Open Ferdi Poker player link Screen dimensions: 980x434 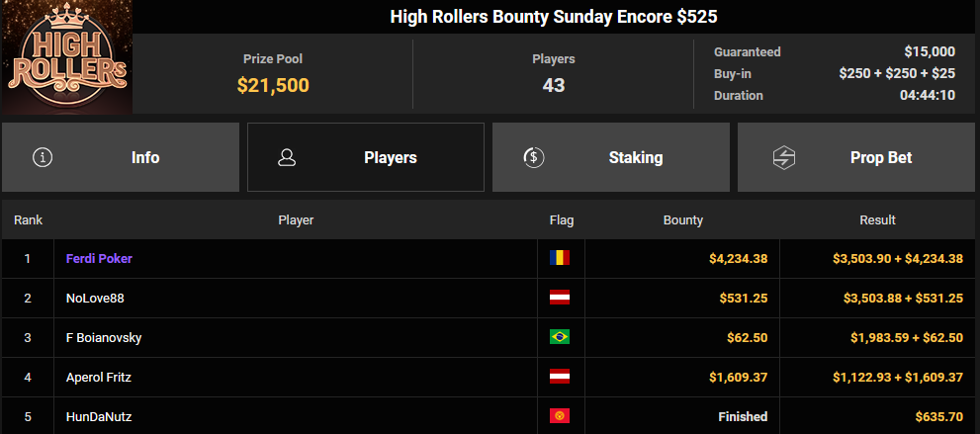(x=99, y=258)
